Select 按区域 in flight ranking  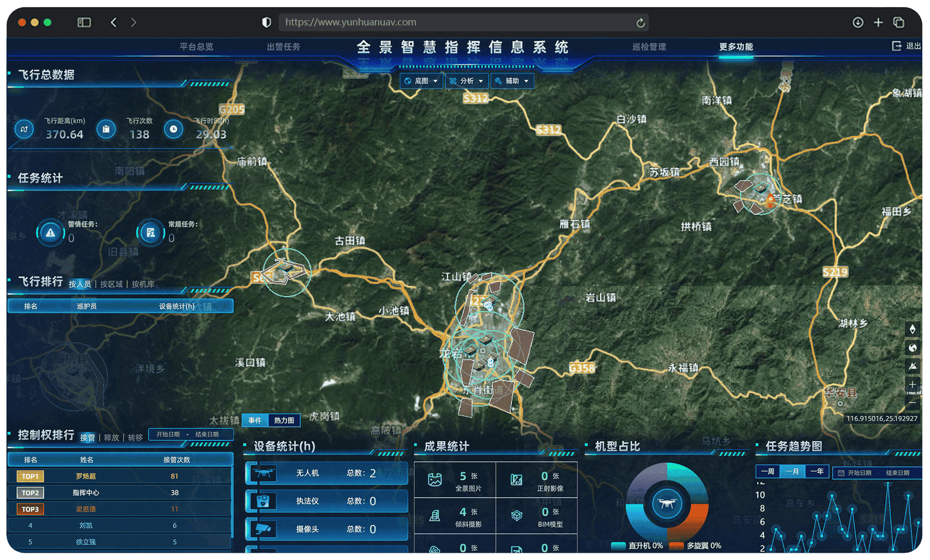pyautogui.click(x=112, y=284)
